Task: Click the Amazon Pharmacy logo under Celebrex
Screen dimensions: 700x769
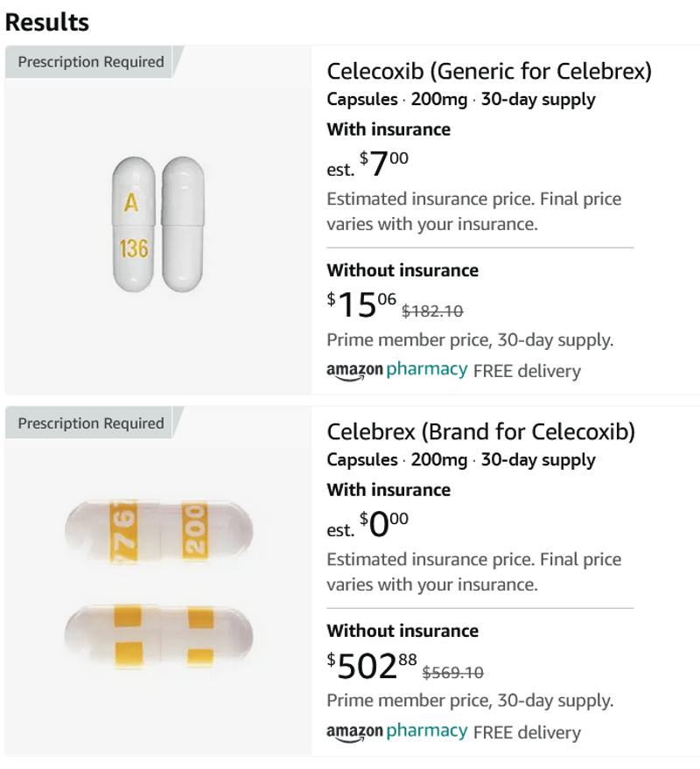Action: tap(396, 731)
